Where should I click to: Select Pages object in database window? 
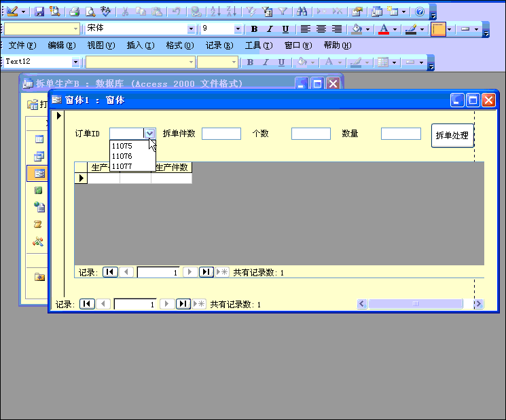pos(39,207)
